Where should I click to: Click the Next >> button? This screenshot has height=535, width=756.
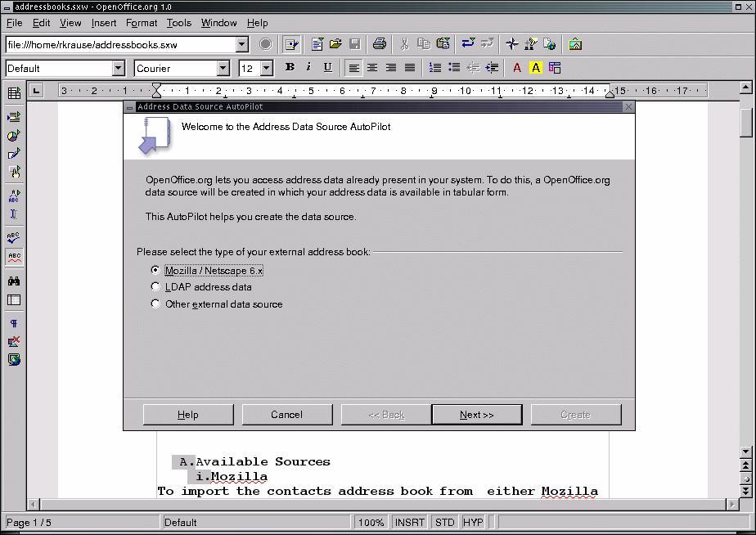pos(477,415)
